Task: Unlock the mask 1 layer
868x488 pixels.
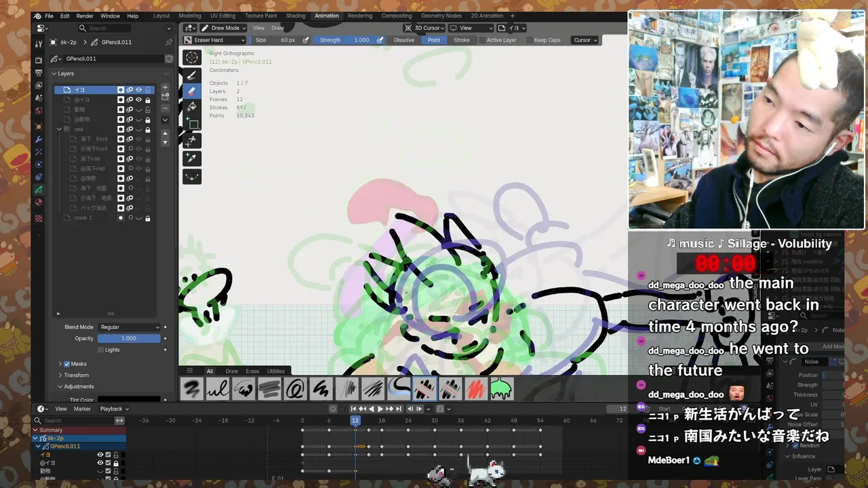Action: click(148, 218)
